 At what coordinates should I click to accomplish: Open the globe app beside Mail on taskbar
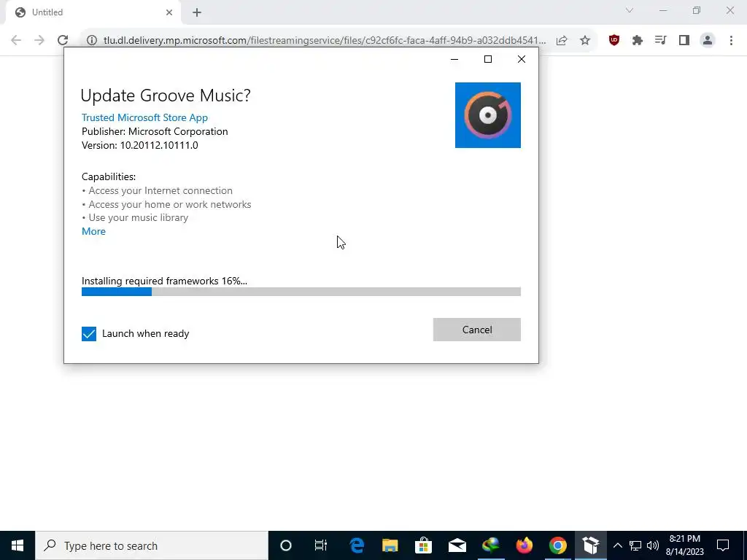(x=491, y=545)
